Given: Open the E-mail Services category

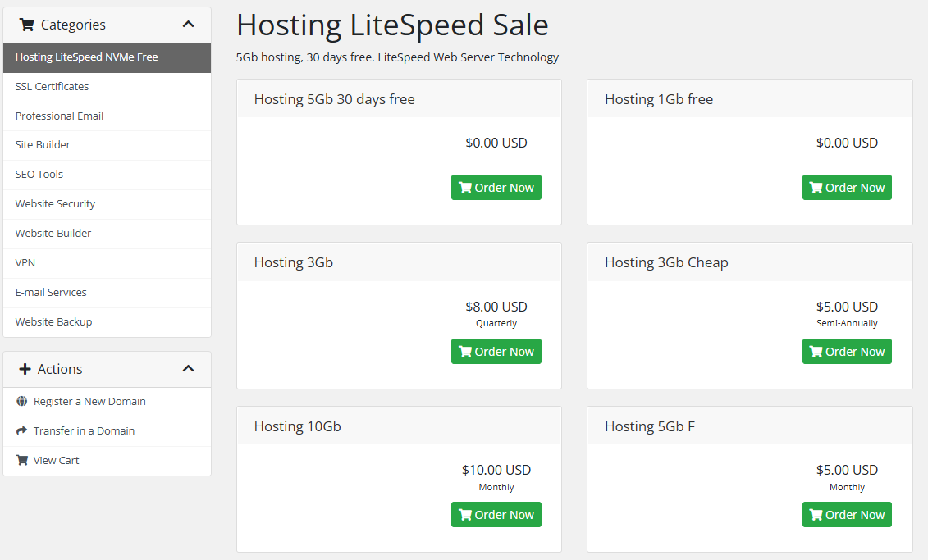Looking at the screenshot, I should point(107,293).
